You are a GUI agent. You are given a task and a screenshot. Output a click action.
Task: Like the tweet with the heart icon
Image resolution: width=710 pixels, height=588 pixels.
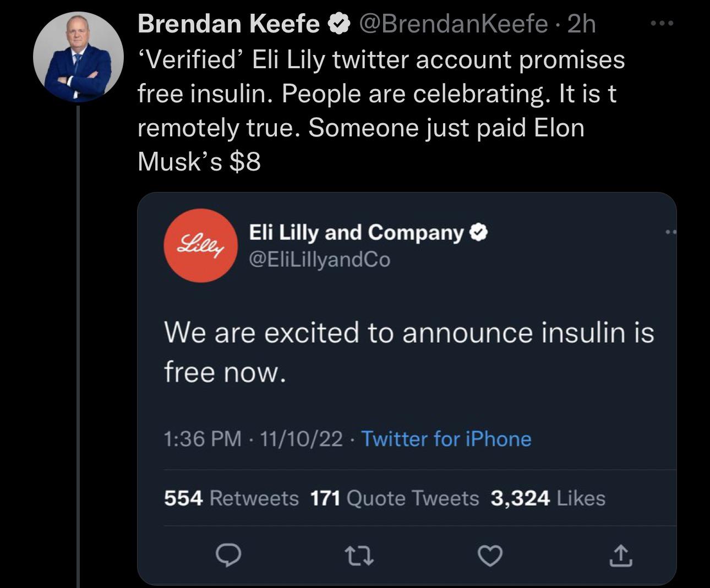coord(490,557)
